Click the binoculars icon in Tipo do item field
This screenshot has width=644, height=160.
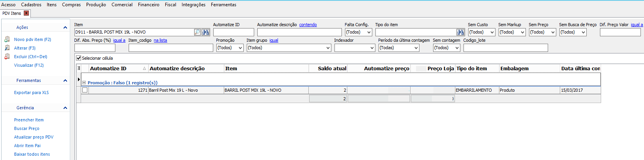[x=460, y=32]
